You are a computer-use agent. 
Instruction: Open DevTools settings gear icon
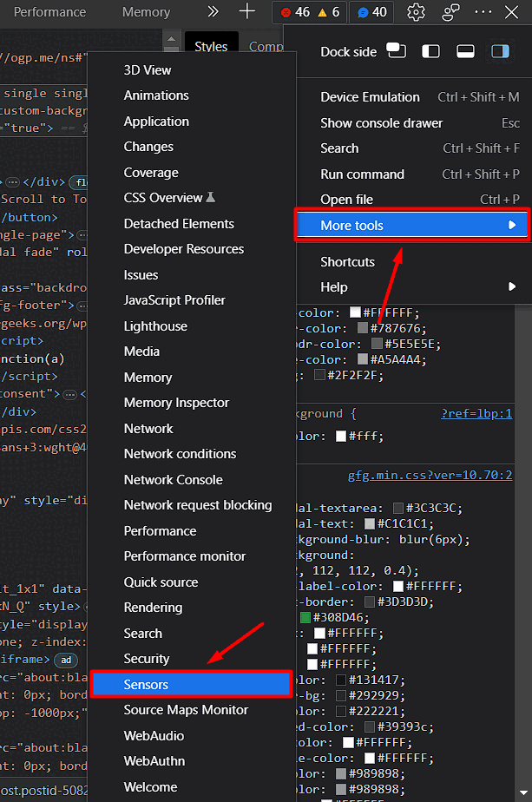click(417, 12)
